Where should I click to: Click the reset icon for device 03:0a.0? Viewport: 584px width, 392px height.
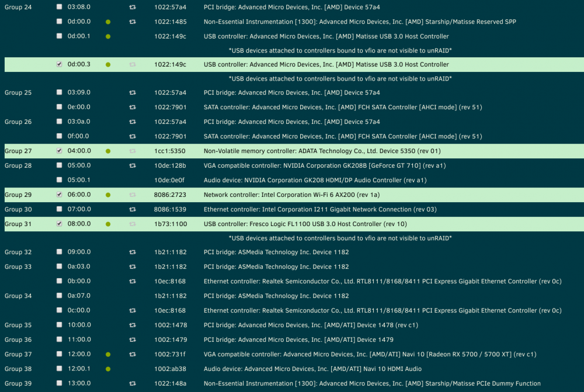(132, 122)
